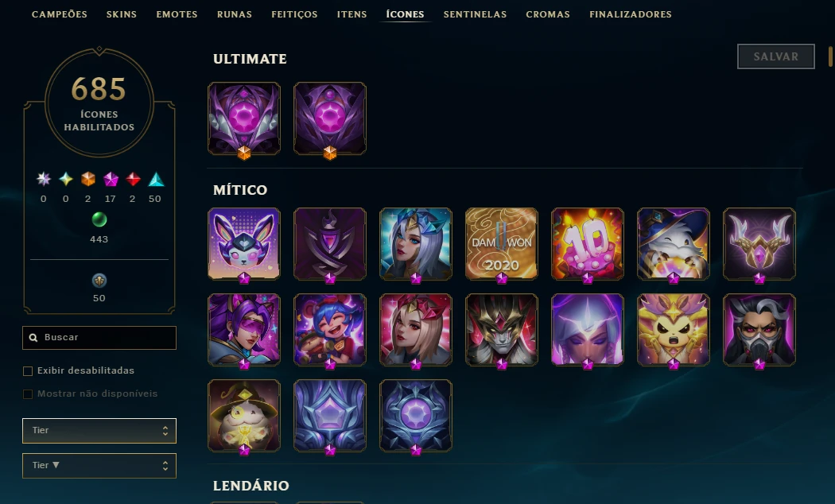Go to the Cromas tab
The image size is (835, 504).
tap(548, 14)
